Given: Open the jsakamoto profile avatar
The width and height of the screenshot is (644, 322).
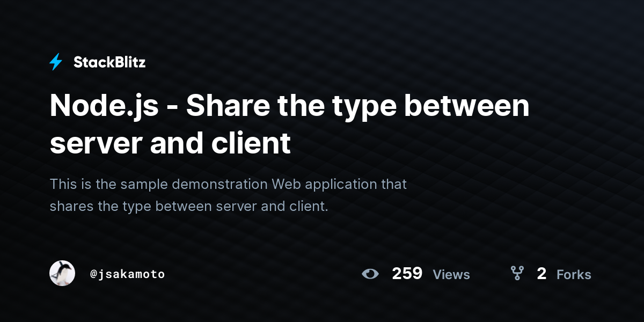Looking at the screenshot, I should (62, 274).
